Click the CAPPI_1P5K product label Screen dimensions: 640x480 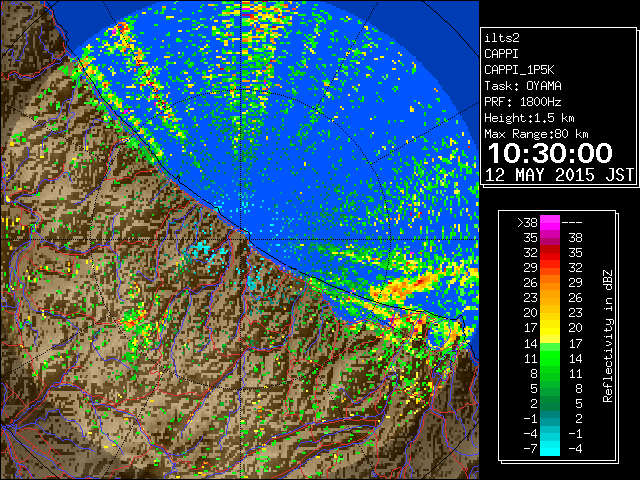519,70
